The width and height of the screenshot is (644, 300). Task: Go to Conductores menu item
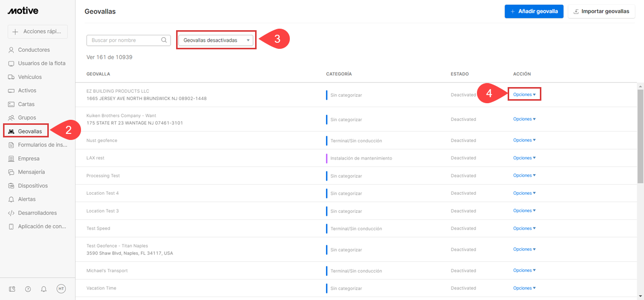pyautogui.click(x=34, y=50)
